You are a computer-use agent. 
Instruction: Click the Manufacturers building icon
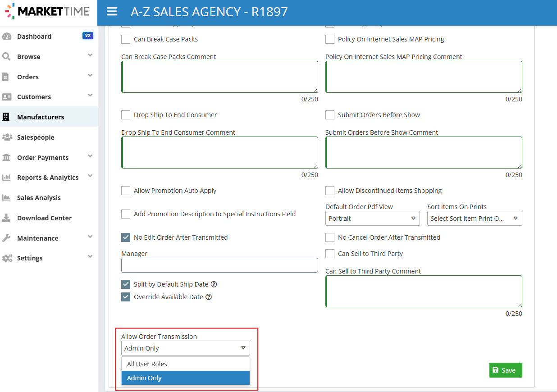(x=6, y=117)
